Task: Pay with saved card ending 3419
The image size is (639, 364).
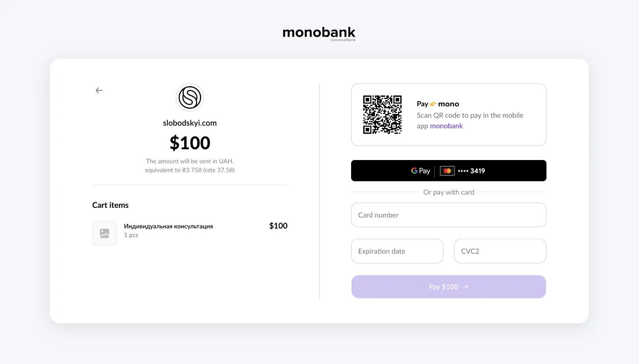Action: click(448, 170)
